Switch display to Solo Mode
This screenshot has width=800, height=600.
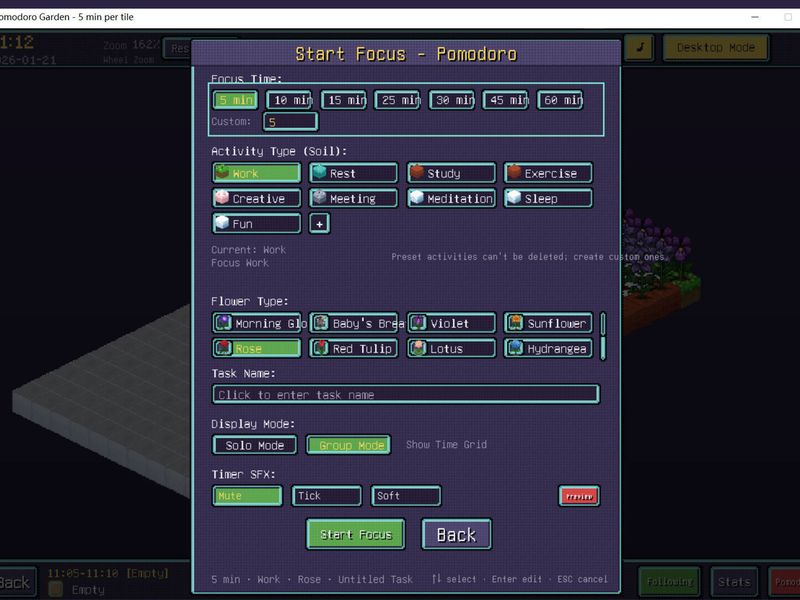coord(255,445)
